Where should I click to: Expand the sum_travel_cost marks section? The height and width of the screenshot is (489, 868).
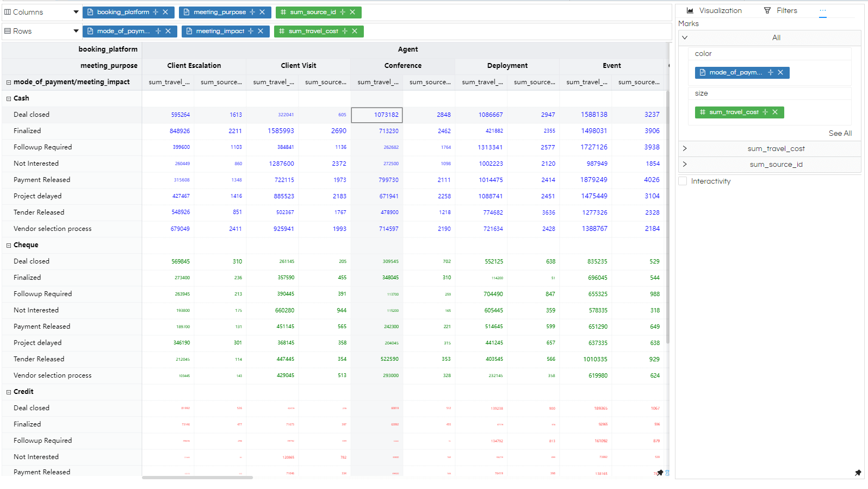685,148
